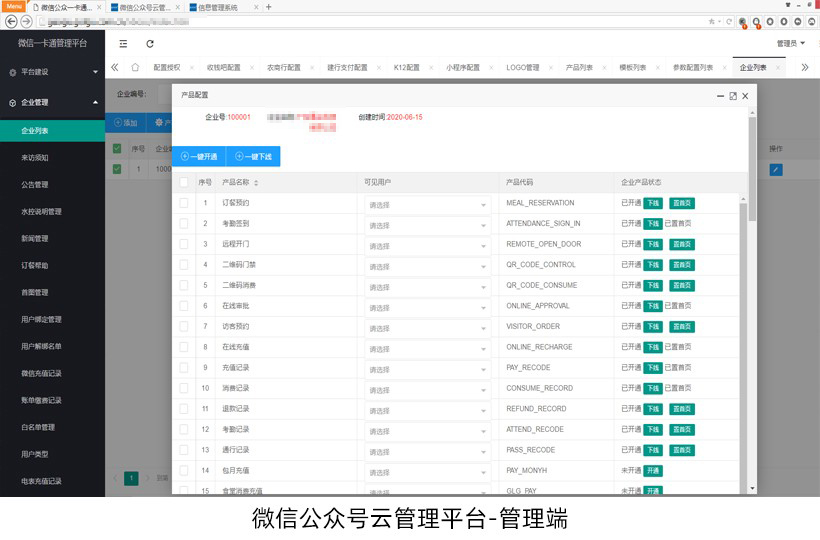Go to home via the house icon

[x=135, y=68]
